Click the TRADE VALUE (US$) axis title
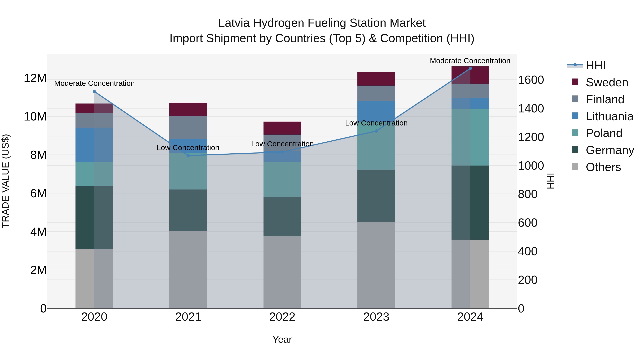 tap(6, 181)
